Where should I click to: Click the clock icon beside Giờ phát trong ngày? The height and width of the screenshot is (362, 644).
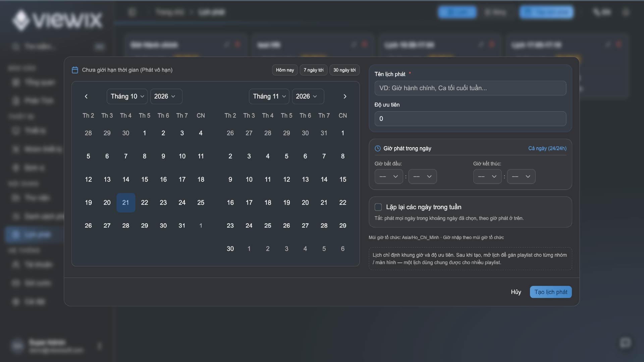point(378,148)
